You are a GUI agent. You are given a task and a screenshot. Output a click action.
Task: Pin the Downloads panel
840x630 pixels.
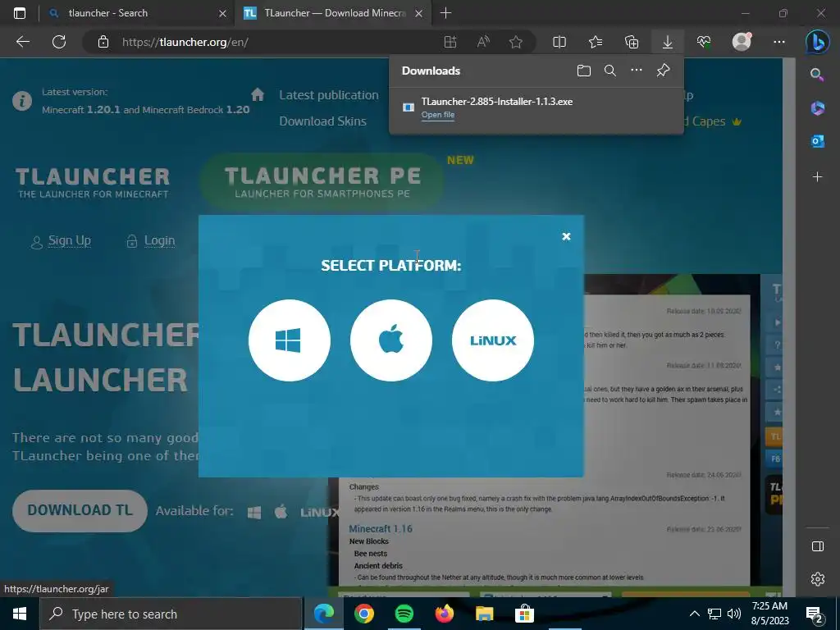[663, 71]
